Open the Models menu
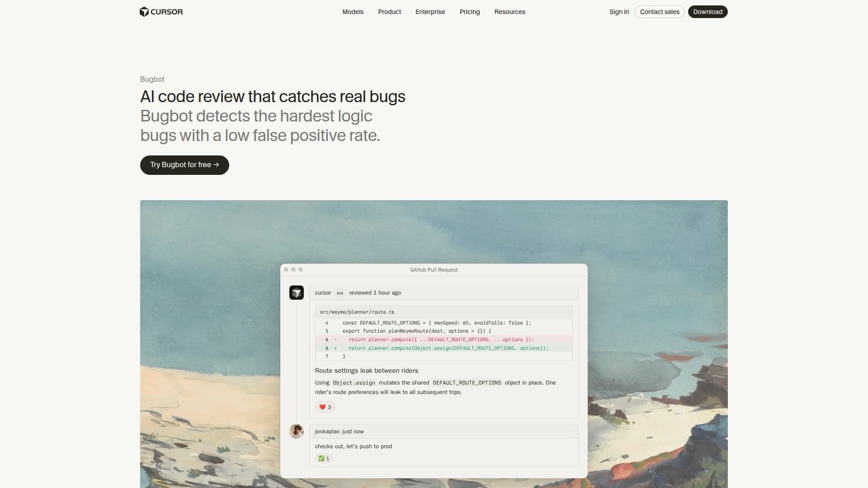 pyautogui.click(x=353, y=12)
